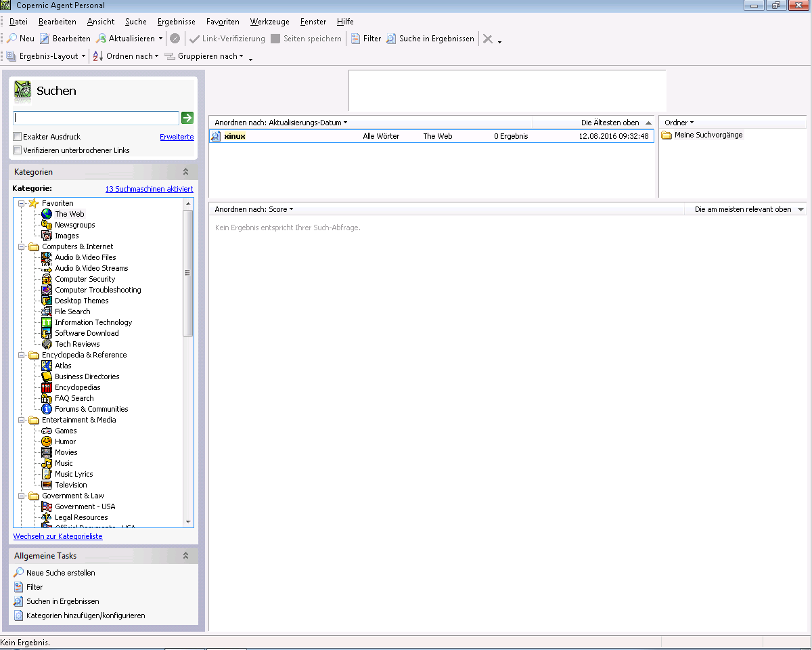Collapse the Computers & Internet tree node

pos(22,246)
